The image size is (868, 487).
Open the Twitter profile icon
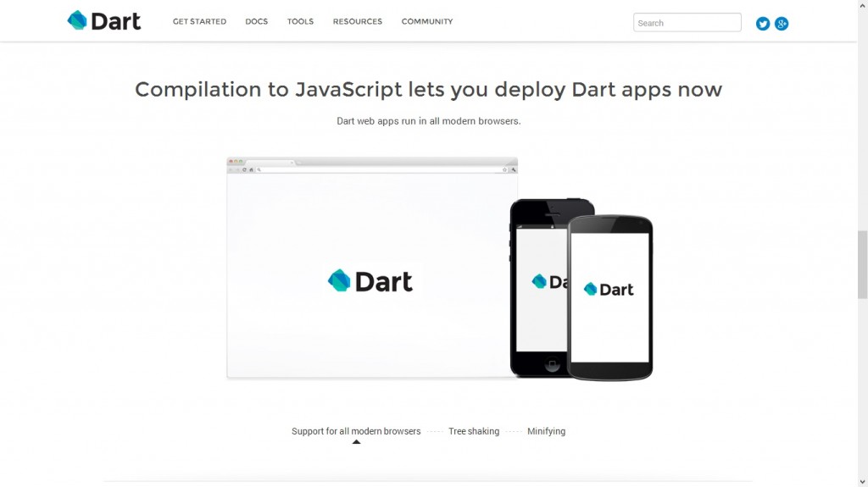pos(763,24)
